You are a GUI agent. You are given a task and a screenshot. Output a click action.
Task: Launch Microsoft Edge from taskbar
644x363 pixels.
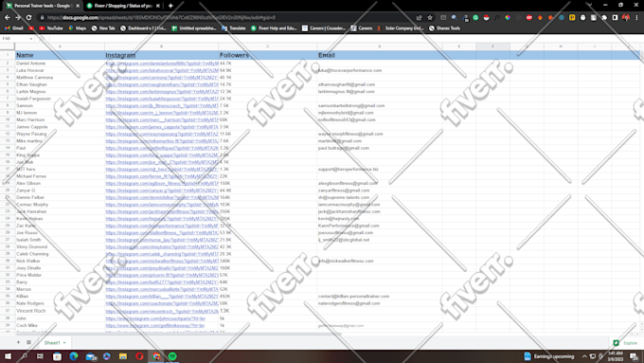click(x=74, y=356)
